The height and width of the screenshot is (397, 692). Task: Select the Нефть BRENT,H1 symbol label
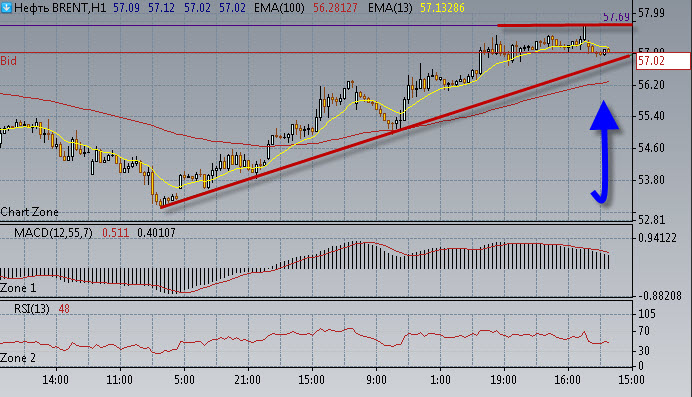tap(60, 7)
